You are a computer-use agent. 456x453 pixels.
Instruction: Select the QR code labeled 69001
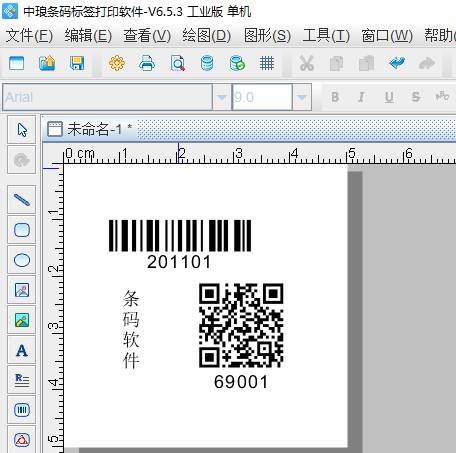(x=241, y=325)
